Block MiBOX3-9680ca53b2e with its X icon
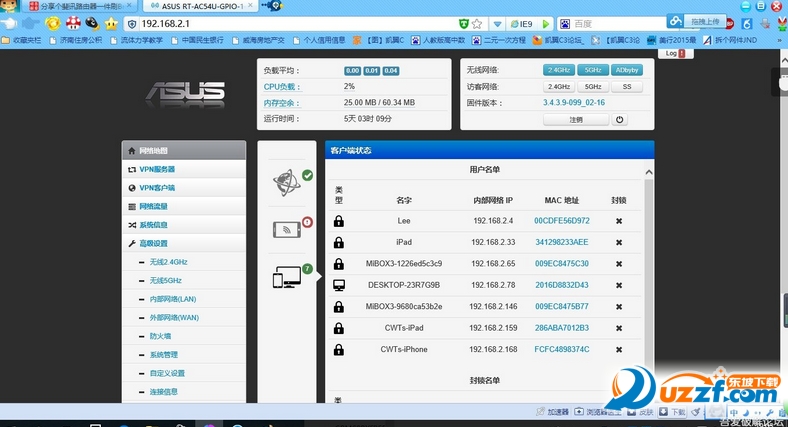The width and height of the screenshot is (788, 427). click(x=619, y=307)
